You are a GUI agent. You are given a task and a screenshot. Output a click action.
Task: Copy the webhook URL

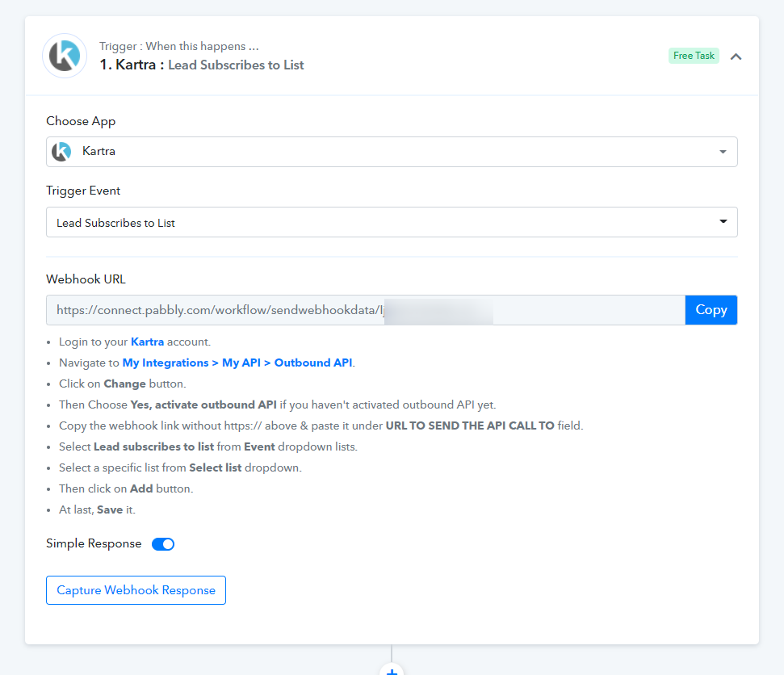(x=711, y=310)
